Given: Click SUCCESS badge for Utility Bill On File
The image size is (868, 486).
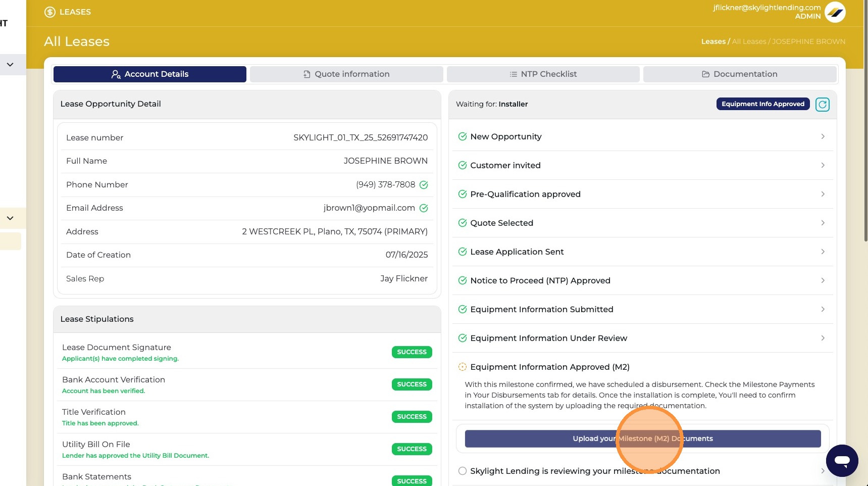Looking at the screenshot, I should [412, 449].
